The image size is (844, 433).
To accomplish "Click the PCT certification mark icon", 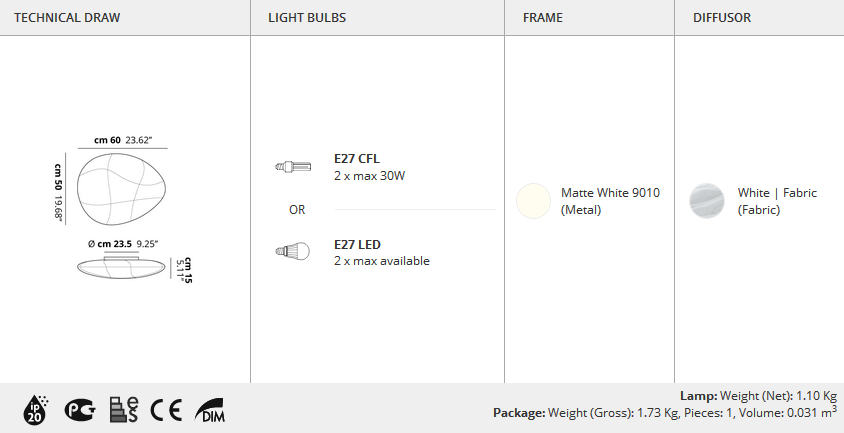I will (x=80, y=410).
